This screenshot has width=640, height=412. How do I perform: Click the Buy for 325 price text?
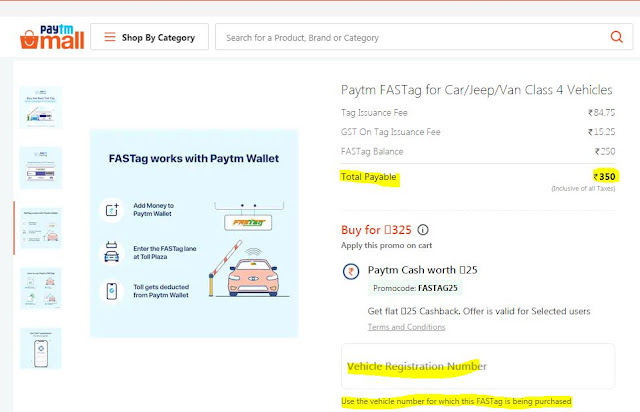pyautogui.click(x=376, y=230)
